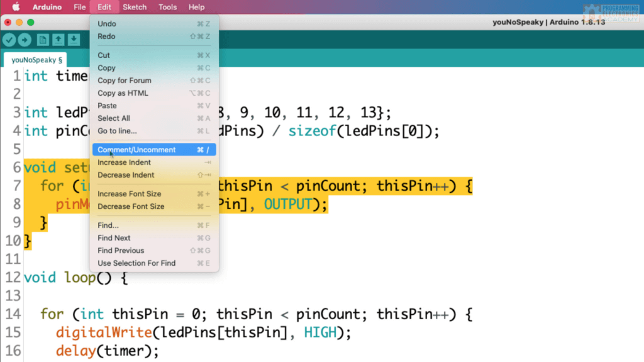
Task: Click the red close window button
Action: [8, 22]
